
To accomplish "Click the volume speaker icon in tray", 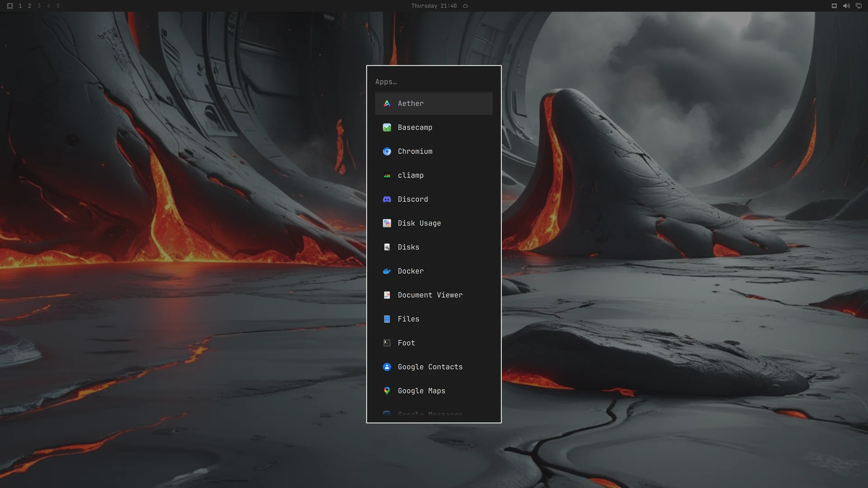I will coord(846,6).
